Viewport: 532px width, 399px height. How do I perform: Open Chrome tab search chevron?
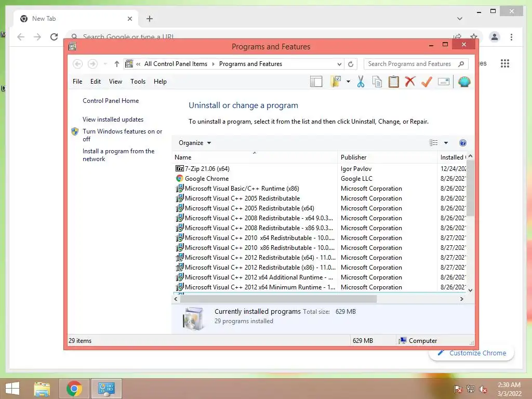pos(459,19)
